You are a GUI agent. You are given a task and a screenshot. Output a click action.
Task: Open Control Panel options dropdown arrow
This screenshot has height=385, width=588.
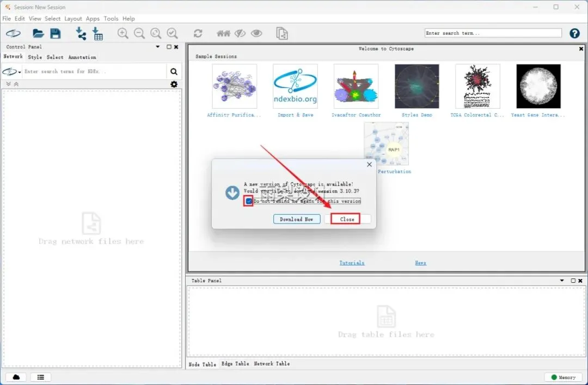158,47
